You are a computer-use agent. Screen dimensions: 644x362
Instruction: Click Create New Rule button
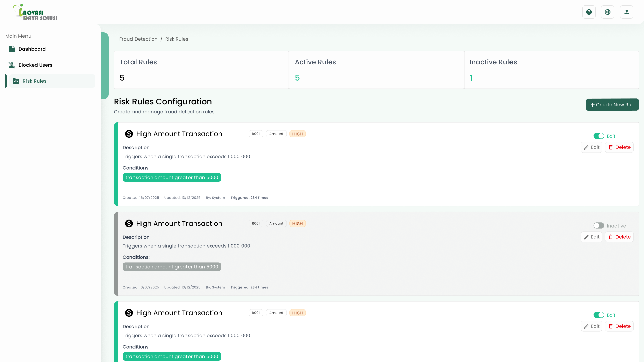coord(612,105)
